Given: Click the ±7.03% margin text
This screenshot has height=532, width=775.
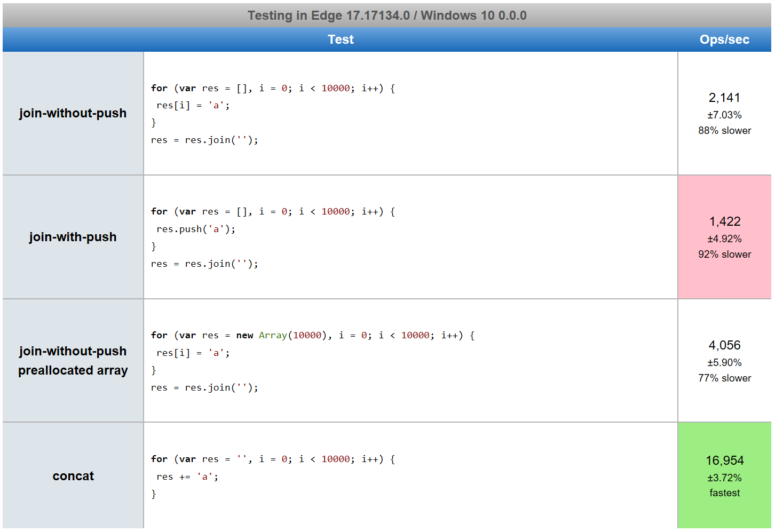Looking at the screenshot, I should tap(724, 115).
